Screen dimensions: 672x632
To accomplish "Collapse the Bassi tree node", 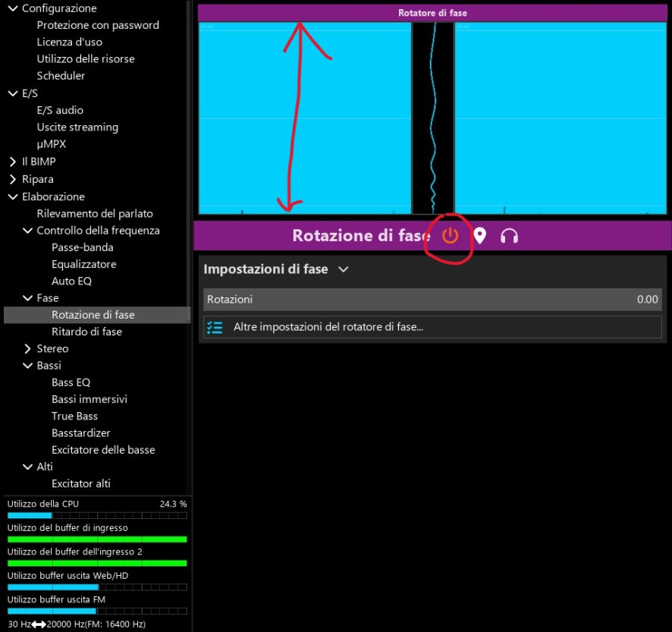I will pyautogui.click(x=28, y=366).
